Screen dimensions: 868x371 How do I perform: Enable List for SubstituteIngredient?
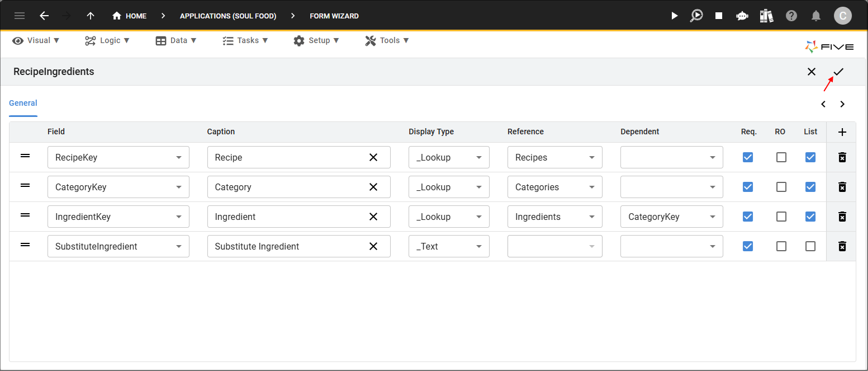810,246
